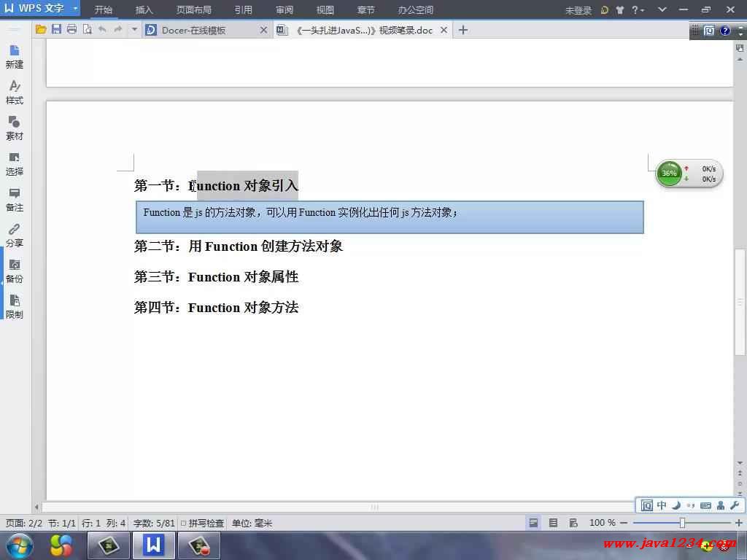Click the 分享 share sidebar icon

[x=15, y=236]
